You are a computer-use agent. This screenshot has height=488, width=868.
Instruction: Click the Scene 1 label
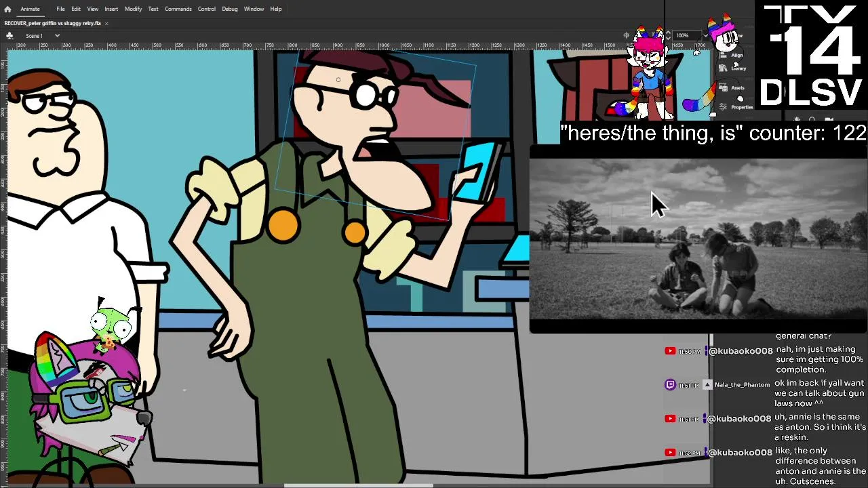(34, 35)
